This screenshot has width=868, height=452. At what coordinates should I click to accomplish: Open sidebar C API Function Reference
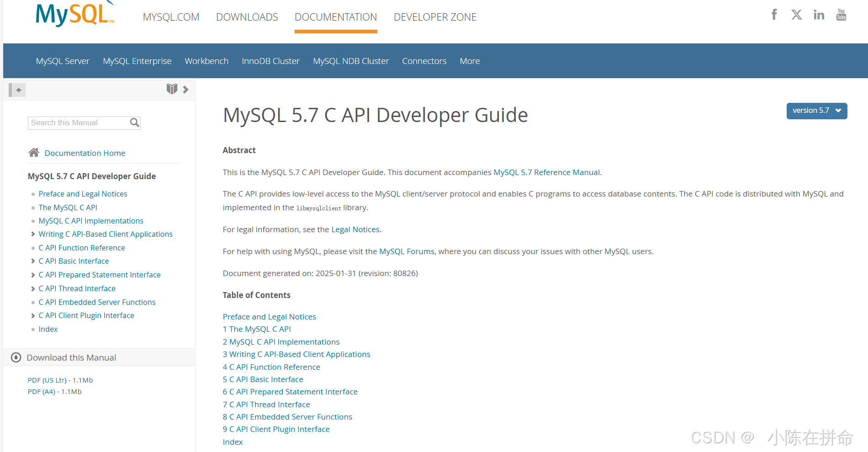coord(82,248)
